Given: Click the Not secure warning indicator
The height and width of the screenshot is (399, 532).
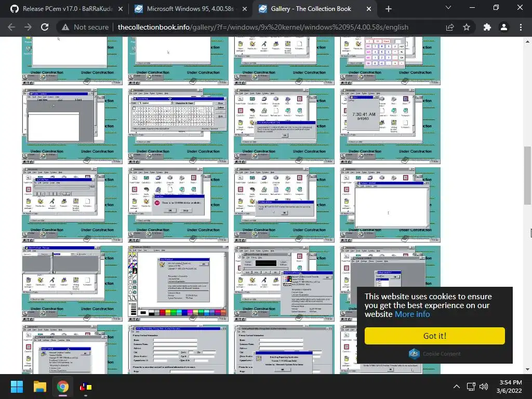Looking at the screenshot, I should point(85,27).
